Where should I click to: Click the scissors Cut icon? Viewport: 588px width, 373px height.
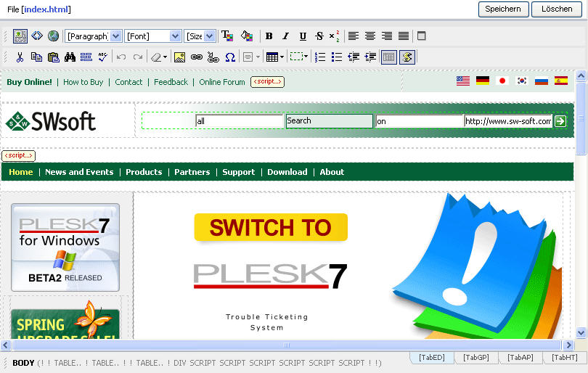point(20,57)
